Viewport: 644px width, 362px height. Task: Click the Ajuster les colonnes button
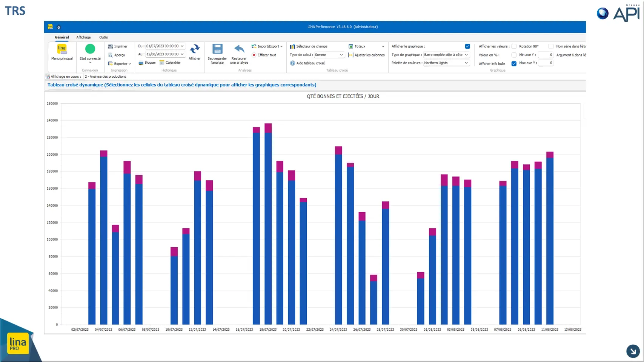coord(366,55)
